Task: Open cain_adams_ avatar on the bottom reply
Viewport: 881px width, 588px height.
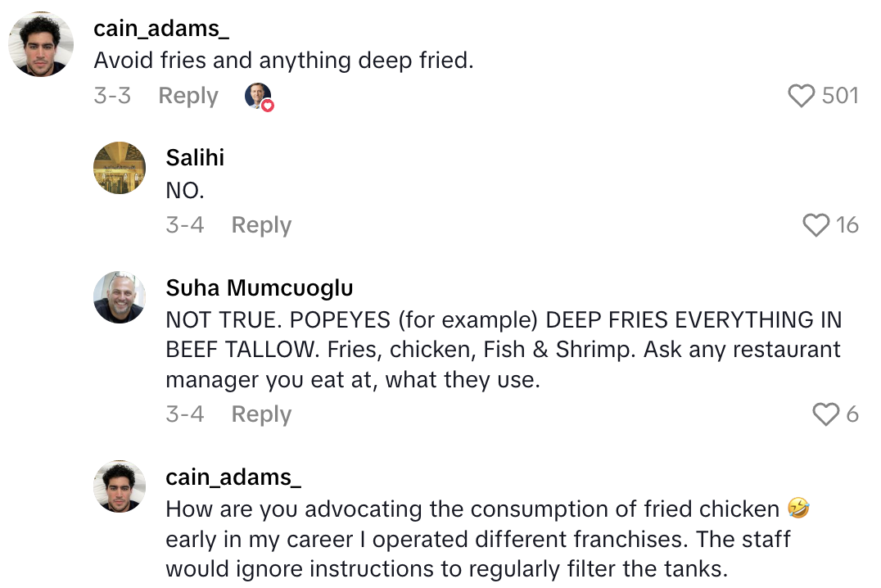Action: (120, 486)
